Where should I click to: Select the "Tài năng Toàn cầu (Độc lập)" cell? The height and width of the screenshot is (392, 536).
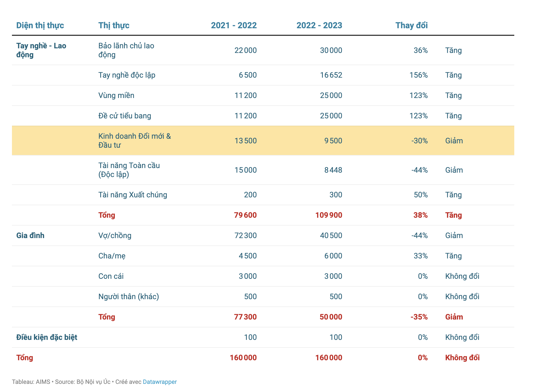pyautogui.click(x=129, y=170)
